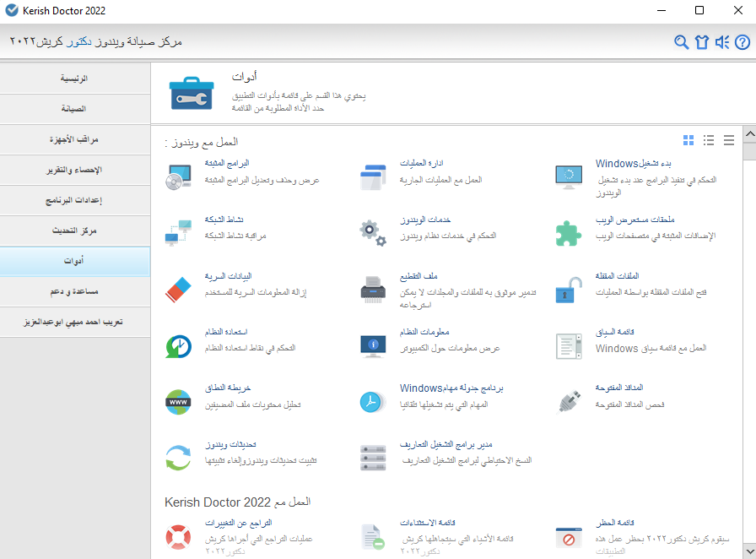Select أدوات sidebar tab
This screenshot has width=756, height=559.
[x=75, y=261]
